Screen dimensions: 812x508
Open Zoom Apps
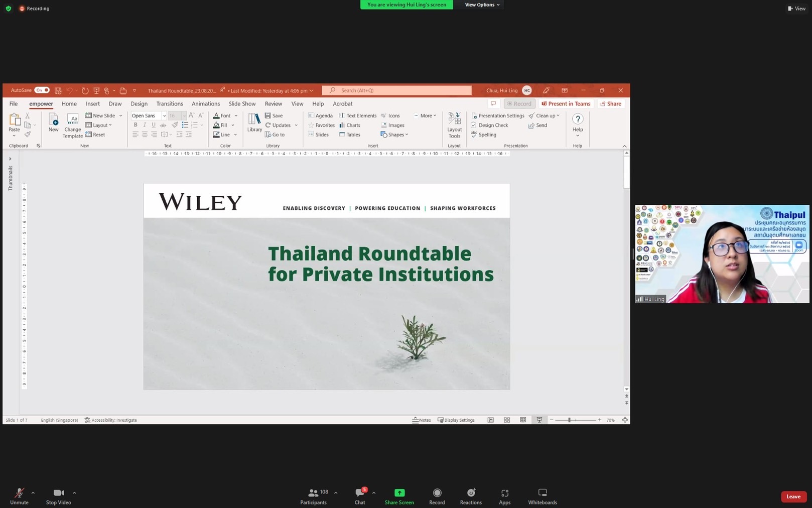point(505,496)
